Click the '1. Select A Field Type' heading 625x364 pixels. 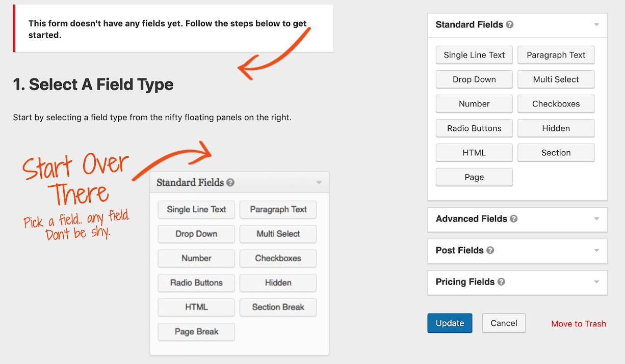(x=93, y=85)
